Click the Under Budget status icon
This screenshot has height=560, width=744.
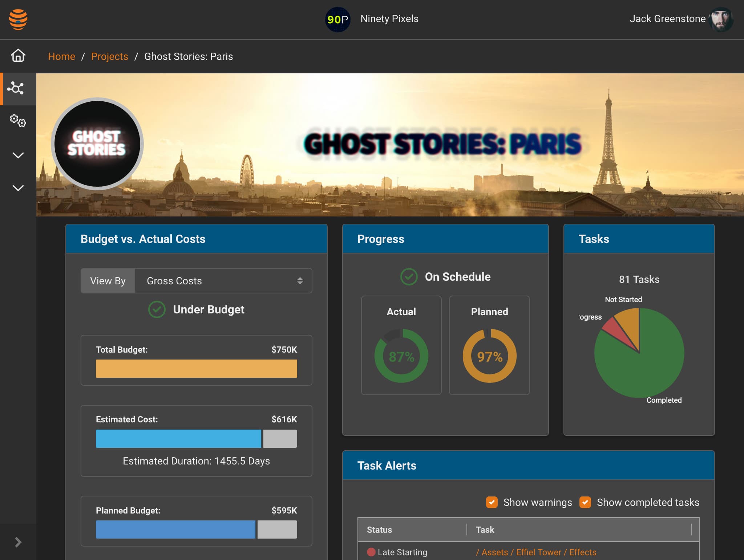157,309
